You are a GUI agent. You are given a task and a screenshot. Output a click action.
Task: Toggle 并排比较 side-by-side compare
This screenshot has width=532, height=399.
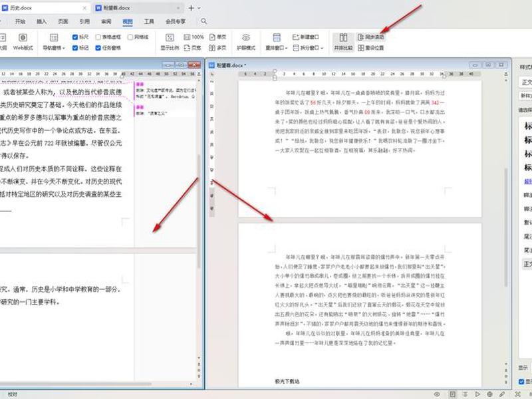(x=343, y=42)
